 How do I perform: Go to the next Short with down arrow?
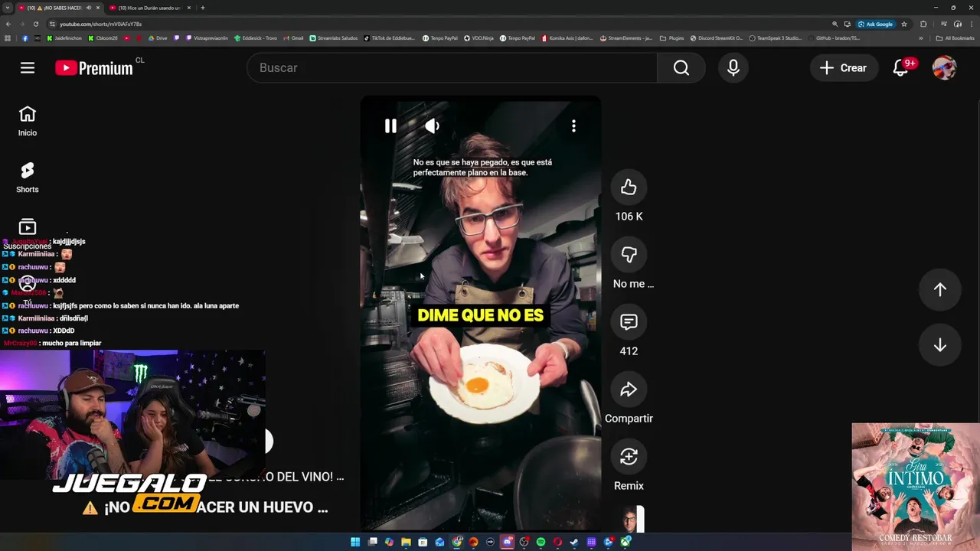[939, 345]
